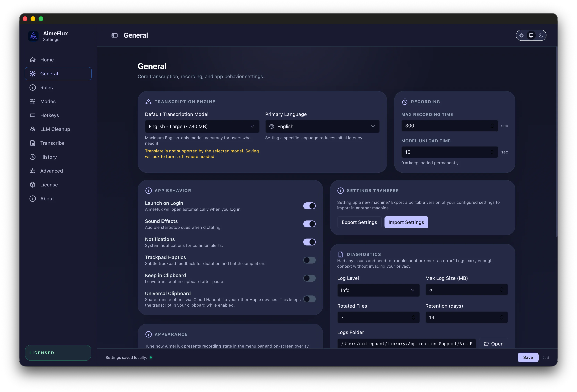Image resolution: width=577 pixels, height=392 pixels.
Task: Click the Import Settings button
Action: (x=406, y=222)
